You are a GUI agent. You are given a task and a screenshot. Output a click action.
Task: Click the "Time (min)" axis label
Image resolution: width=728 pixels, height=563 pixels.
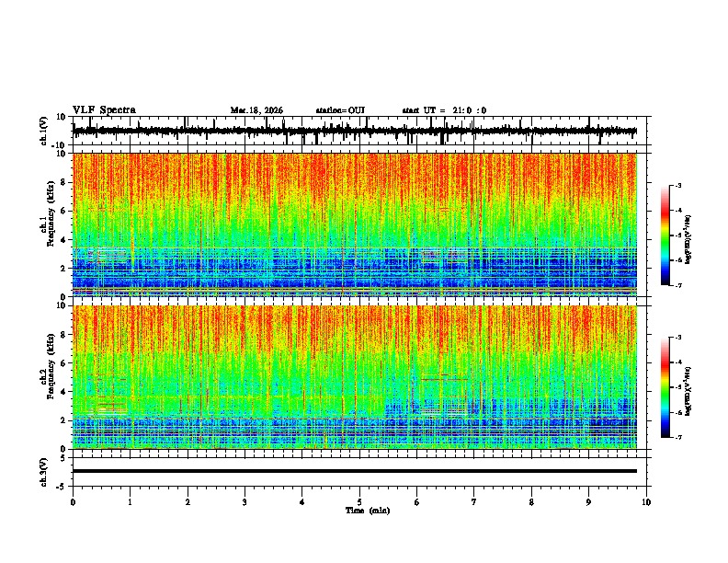[x=368, y=511]
